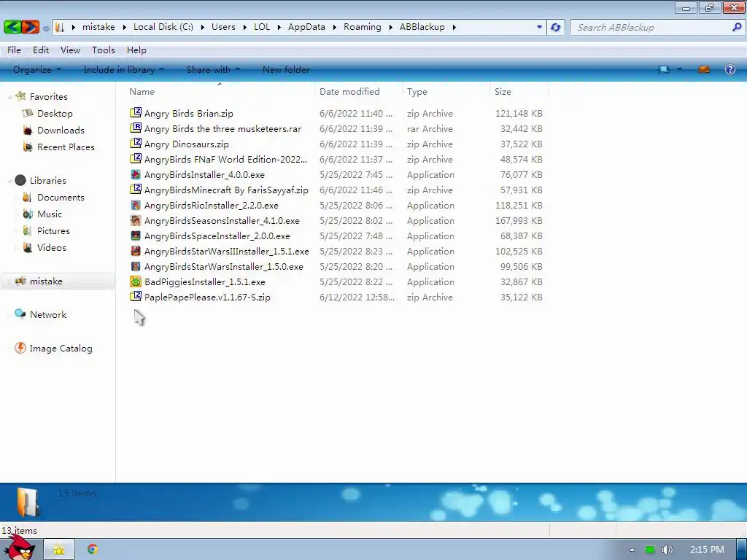Open the Tools menu

point(104,50)
